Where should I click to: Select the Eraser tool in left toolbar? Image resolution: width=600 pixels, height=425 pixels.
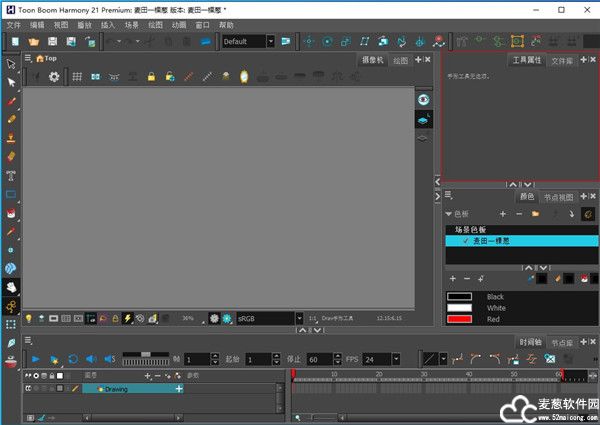(11, 156)
